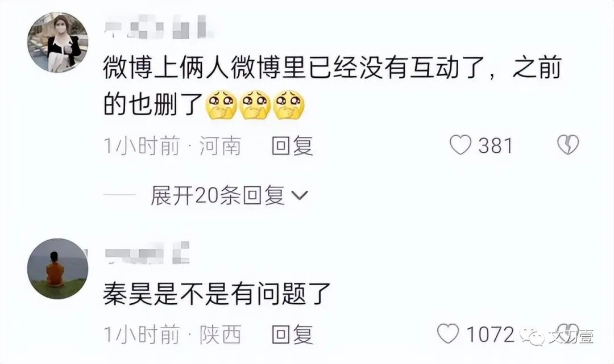Open the blurred username of first commenter
614x364 pixels.
[x=159, y=27]
